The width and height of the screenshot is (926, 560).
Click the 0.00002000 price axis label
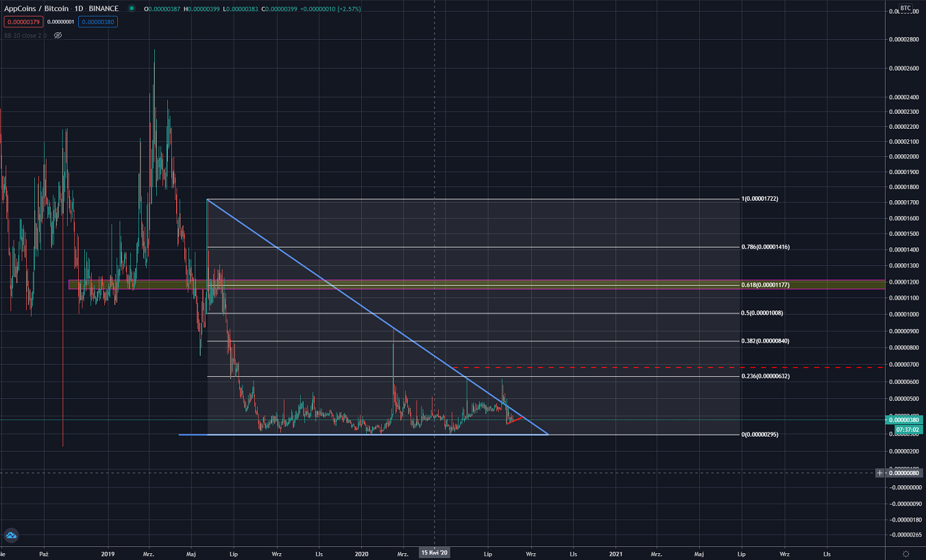click(x=905, y=157)
